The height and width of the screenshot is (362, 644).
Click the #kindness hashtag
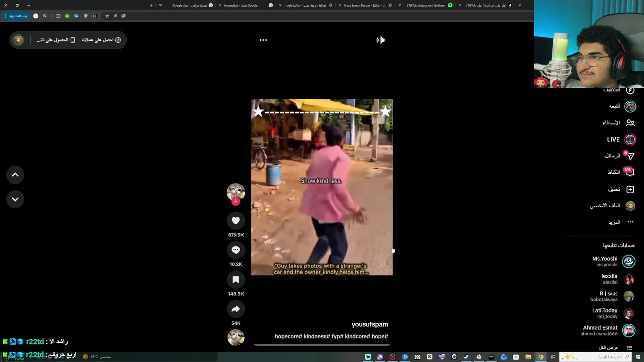pyautogui.click(x=317, y=336)
